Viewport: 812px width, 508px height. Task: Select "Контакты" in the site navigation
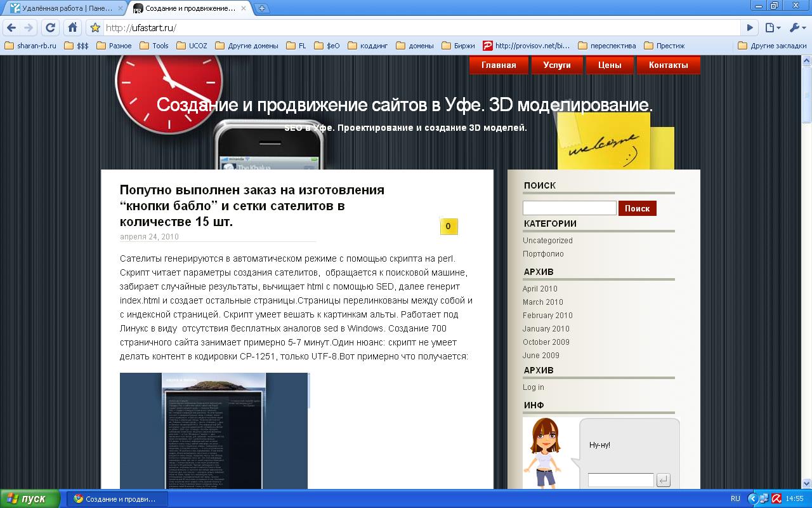[x=669, y=65]
